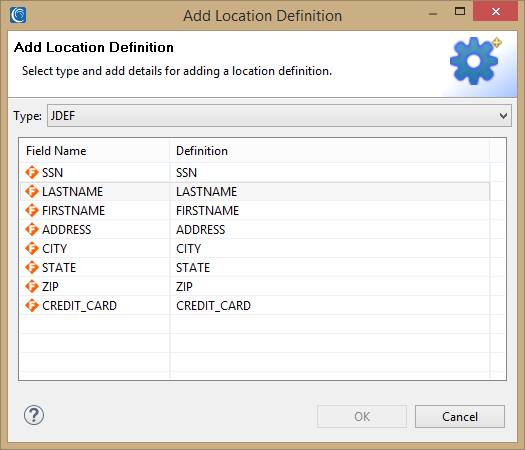525x450 pixels.
Task: Click the OK button
Action: 362,417
